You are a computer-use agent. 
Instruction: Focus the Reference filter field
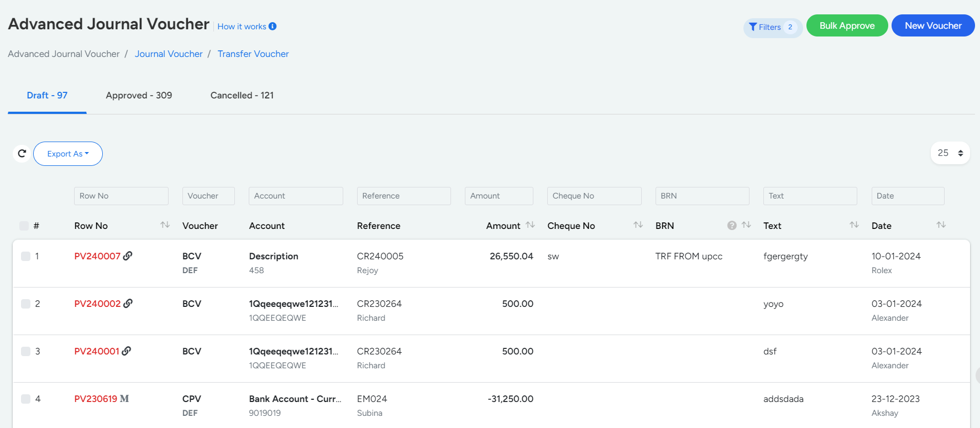(404, 196)
